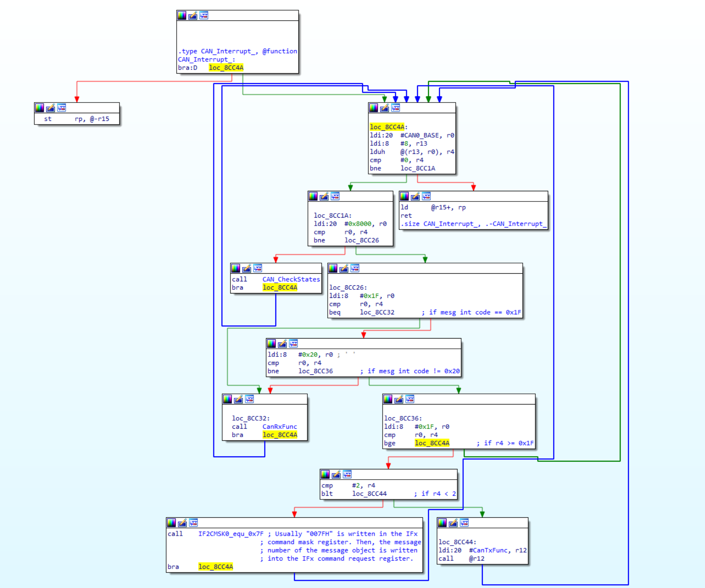Click CanRxFunc call target in loc_8CC32
Viewport: 705px width, 588px height.
pos(279,426)
